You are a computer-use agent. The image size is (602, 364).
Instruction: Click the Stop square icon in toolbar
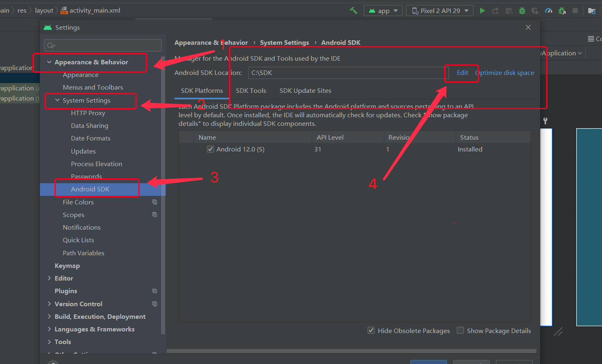[x=575, y=11]
